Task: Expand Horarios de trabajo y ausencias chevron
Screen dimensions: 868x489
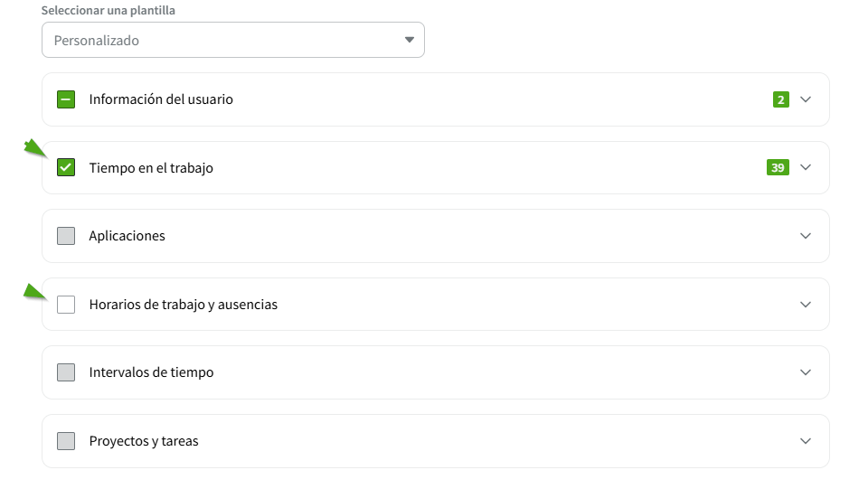Action: click(x=806, y=305)
